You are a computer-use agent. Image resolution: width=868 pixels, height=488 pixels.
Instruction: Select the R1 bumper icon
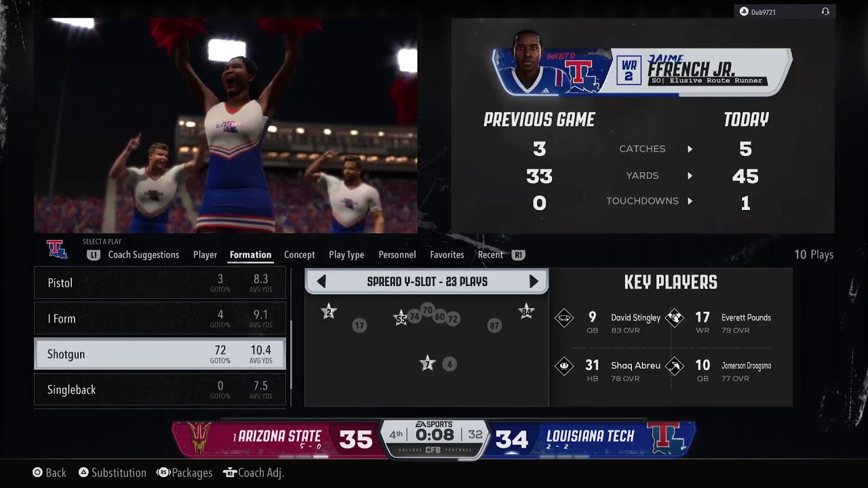pyautogui.click(x=519, y=255)
